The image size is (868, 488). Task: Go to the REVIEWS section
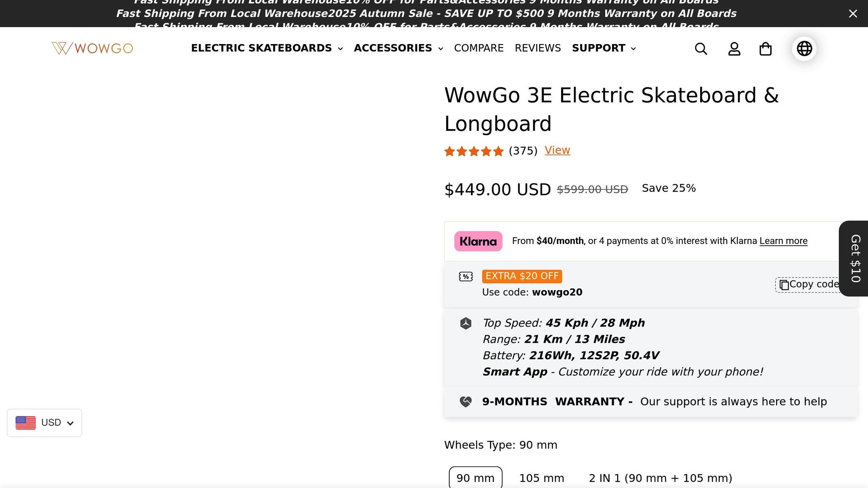(x=537, y=48)
